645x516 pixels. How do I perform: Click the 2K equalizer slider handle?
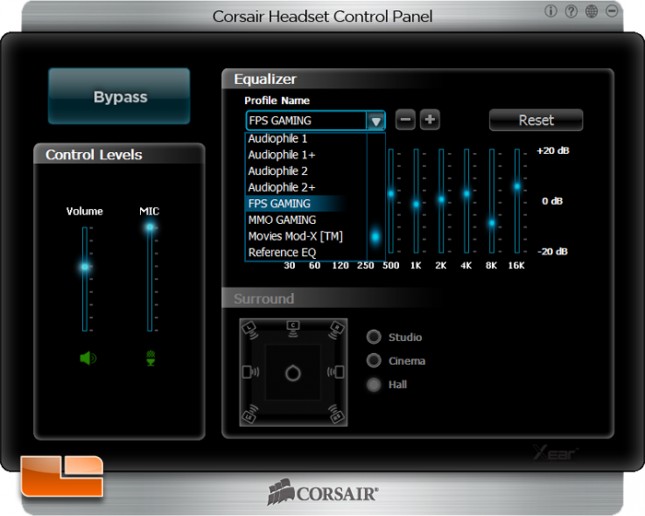(x=441, y=199)
